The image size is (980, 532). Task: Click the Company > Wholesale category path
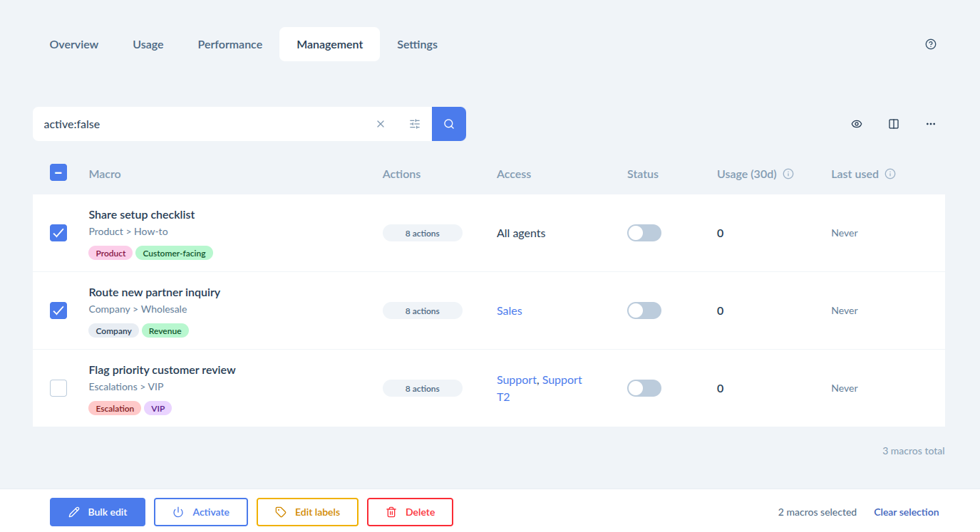tap(138, 309)
